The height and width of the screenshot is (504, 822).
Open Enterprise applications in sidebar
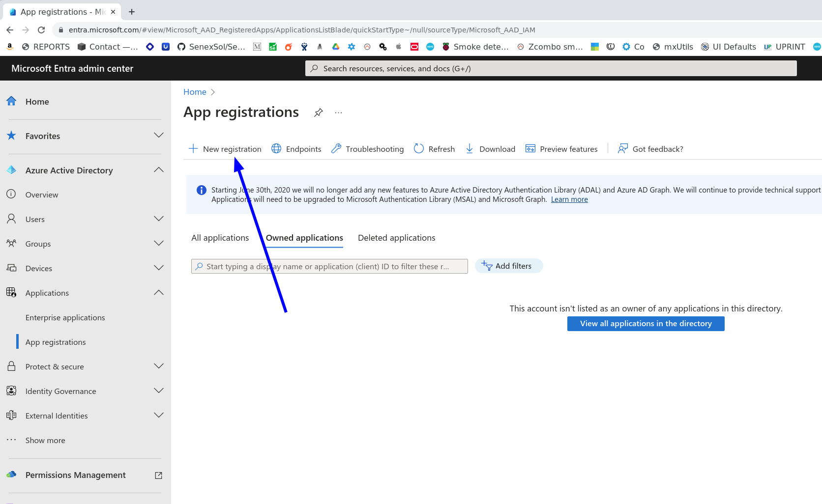65,317
